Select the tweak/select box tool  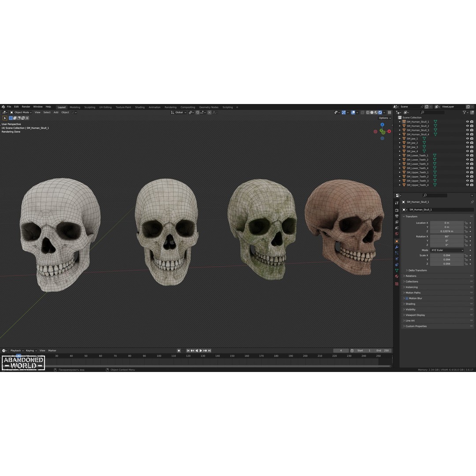coord(5,118)
